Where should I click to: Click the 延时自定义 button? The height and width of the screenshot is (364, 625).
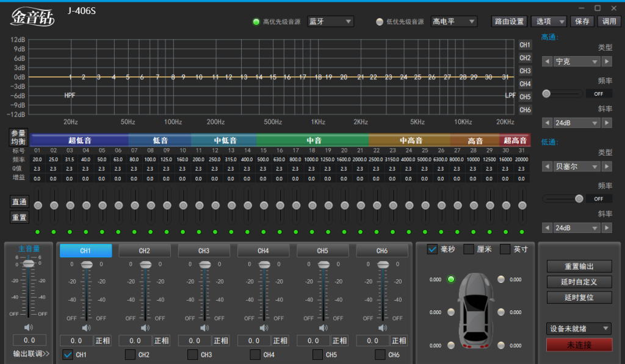click(579, 282)
